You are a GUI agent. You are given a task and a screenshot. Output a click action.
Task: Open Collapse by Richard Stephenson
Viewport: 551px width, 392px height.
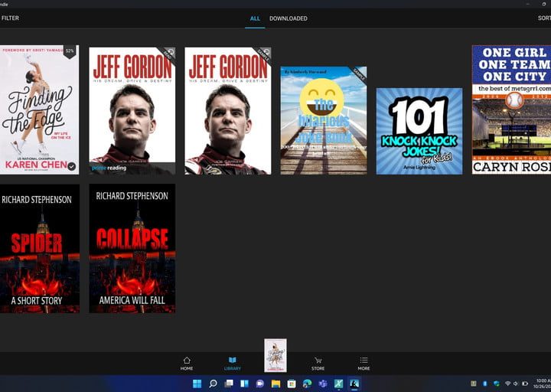[x=132, y=249]
